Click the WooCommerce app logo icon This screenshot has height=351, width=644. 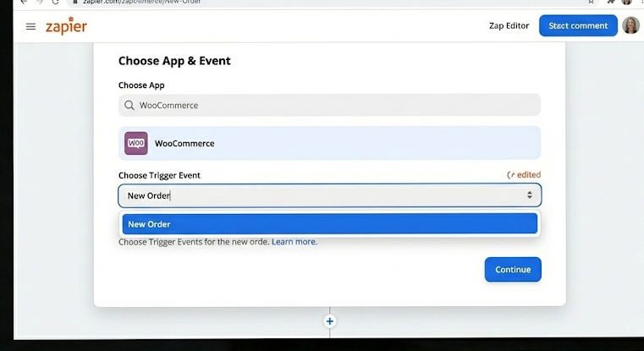[136, 143]
